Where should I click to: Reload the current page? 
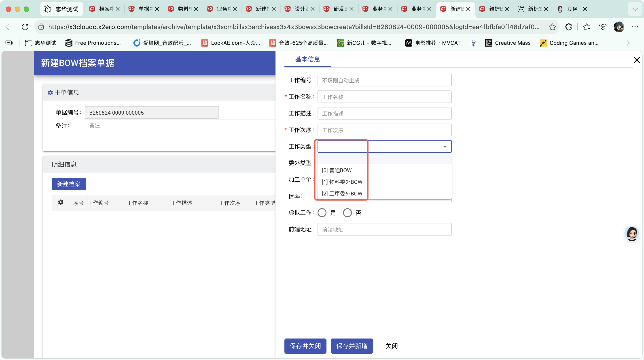25,27
